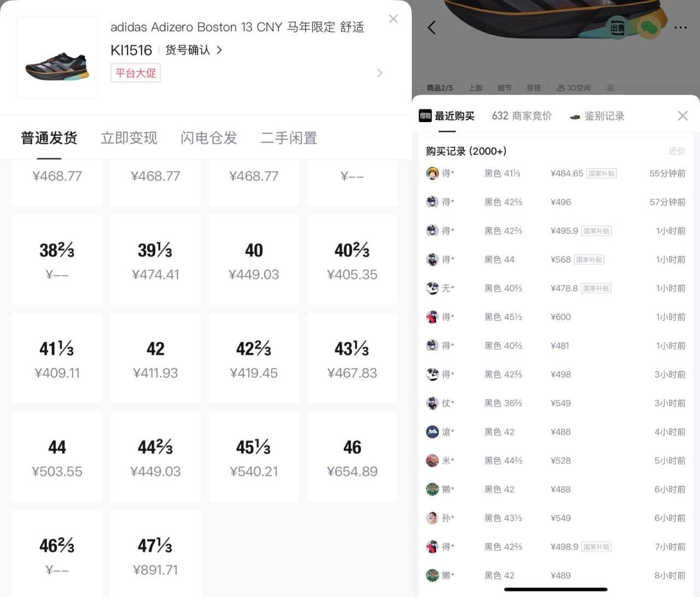Click the 得物 logo beside 最近购买
700x597 pixels.
pos(425,115)
